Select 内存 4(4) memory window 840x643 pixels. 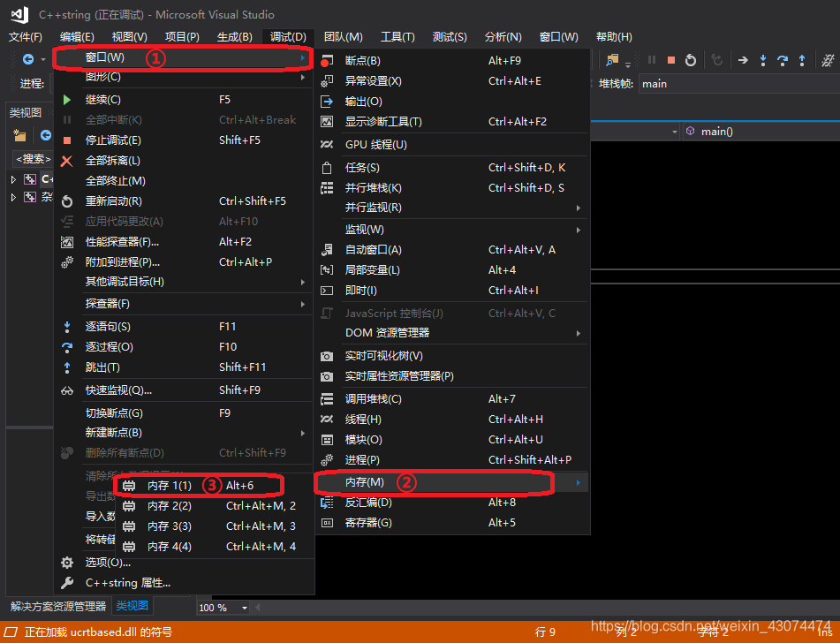click(x=215, y=547)
